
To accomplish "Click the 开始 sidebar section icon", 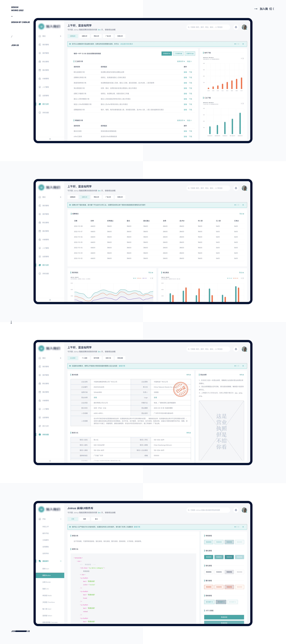I will pyautogui.click(x=40, y=519).
